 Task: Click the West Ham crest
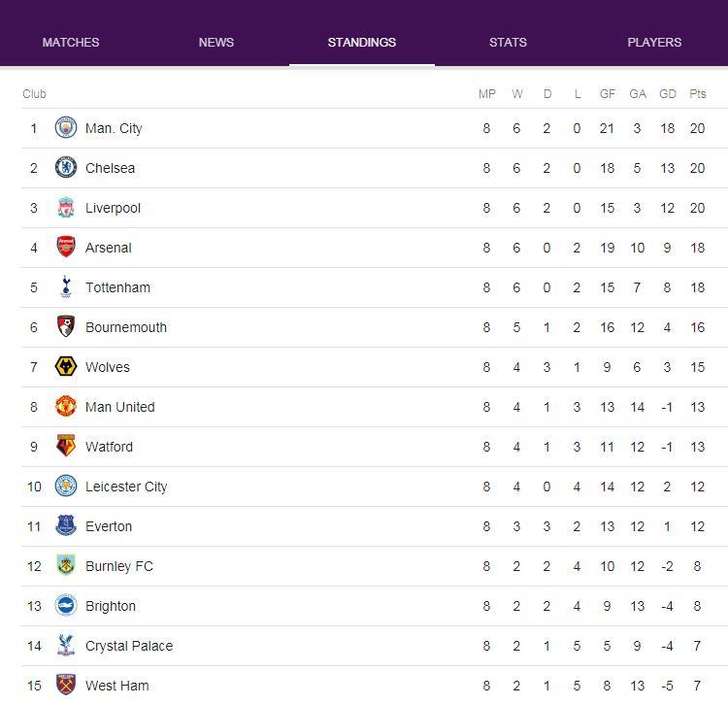click(x=66, y=685)
